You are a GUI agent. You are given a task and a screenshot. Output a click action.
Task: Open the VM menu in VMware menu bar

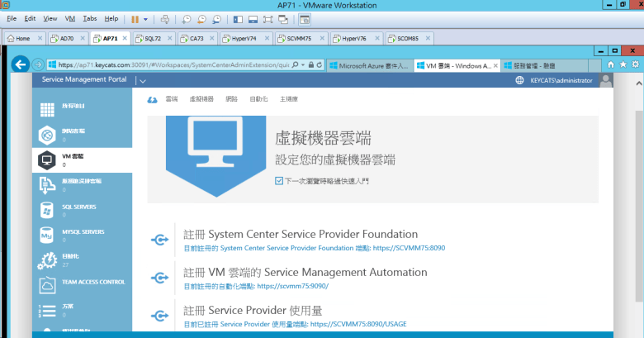point(69,17)
